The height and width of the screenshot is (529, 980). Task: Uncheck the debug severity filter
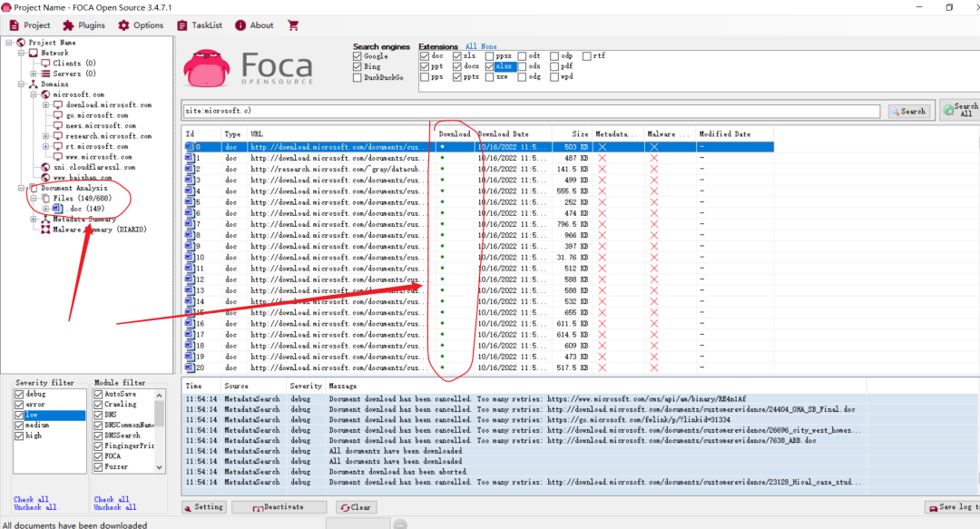[19, 395]
